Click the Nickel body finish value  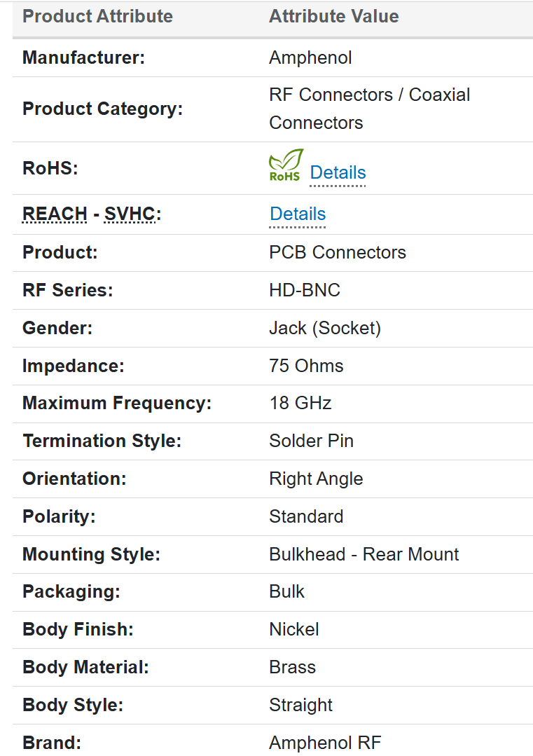(294, 630)
